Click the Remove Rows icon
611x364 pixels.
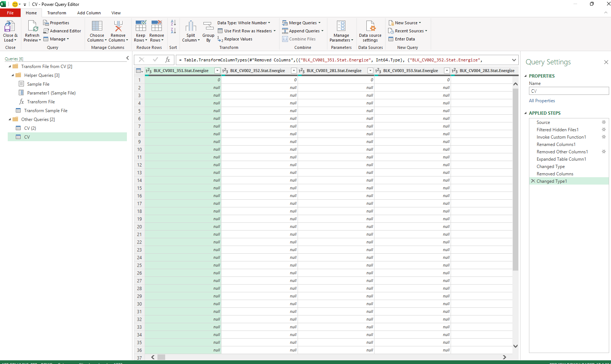click(x=157, y=26)
